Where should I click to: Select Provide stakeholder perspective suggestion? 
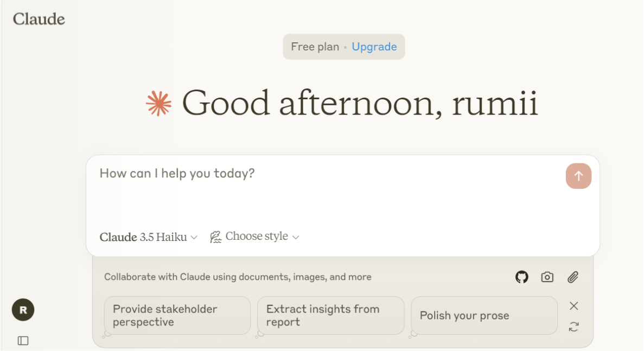point(177,316)
